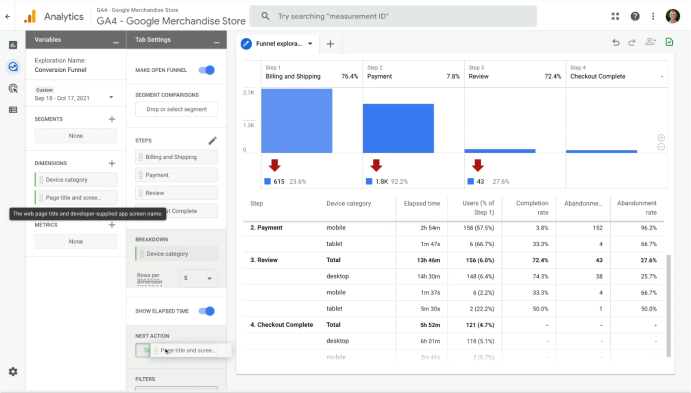Select the Billing and Shipping step
This screenshot has width=691, height=393.
176,157
